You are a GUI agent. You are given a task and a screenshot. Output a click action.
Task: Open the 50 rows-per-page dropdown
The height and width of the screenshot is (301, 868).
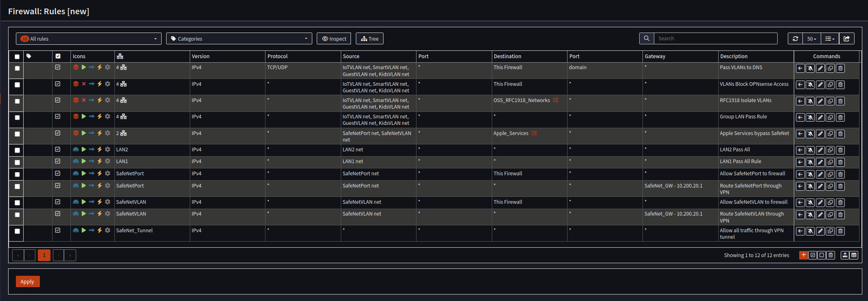tap(811, 39)
